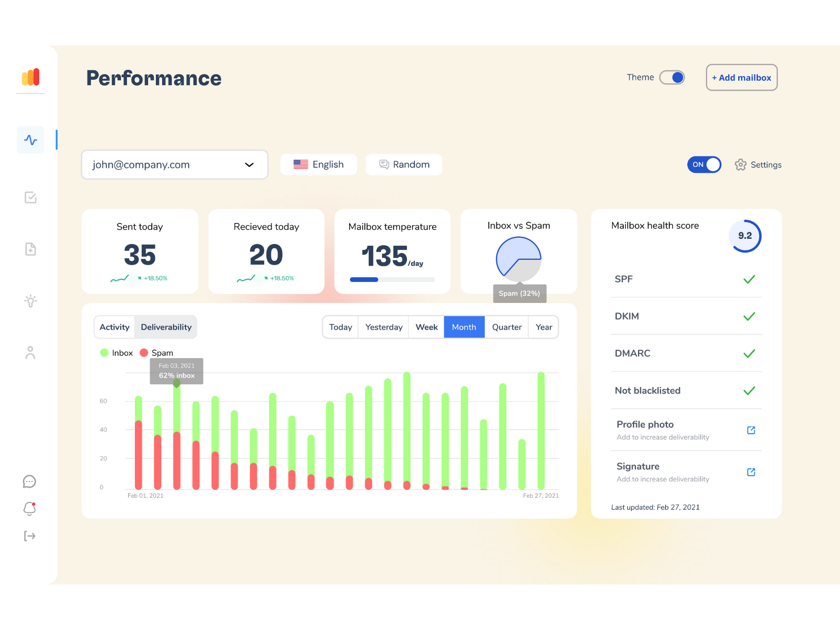The image size is (840, 630).
Task: Click the Feb 01, 2021 axis label
Action: coord(145,496)
